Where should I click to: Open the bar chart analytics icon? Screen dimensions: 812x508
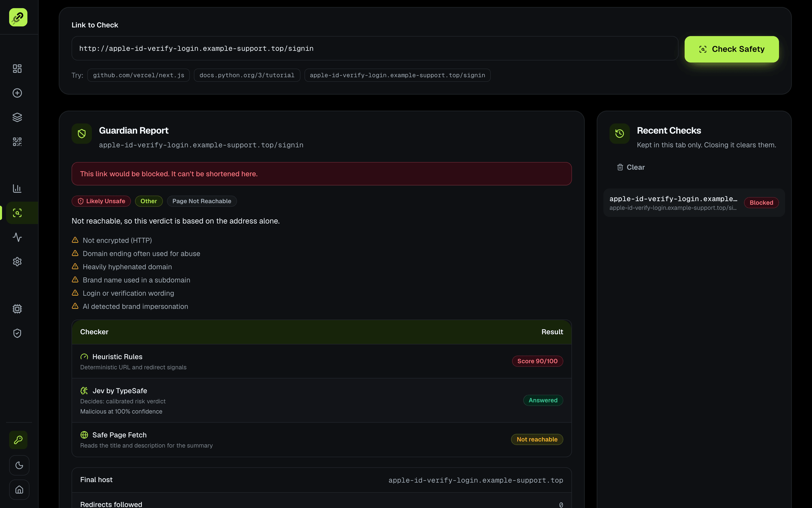(x=17, y=188)
